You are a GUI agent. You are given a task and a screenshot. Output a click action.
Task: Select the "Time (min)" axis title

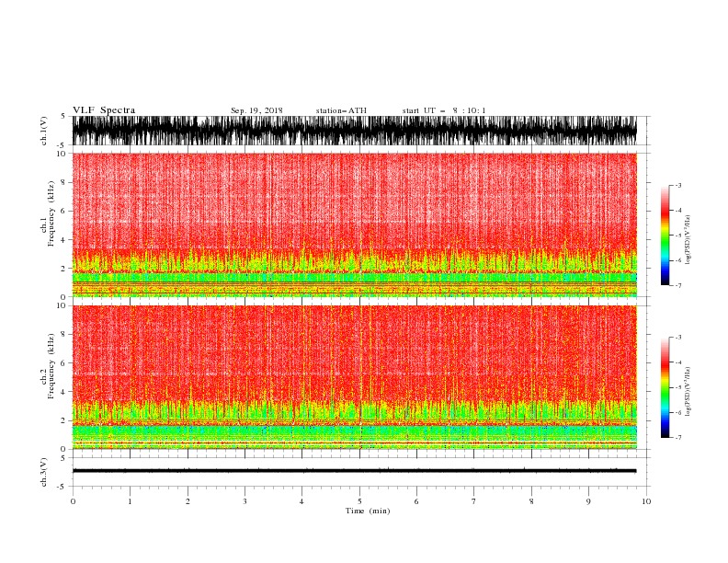coord(368,511)
